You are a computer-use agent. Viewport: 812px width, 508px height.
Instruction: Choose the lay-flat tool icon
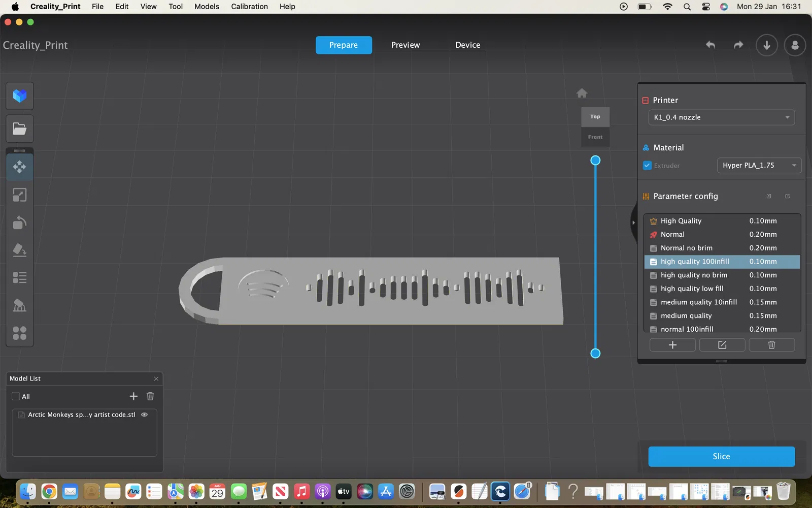(20, 250)
